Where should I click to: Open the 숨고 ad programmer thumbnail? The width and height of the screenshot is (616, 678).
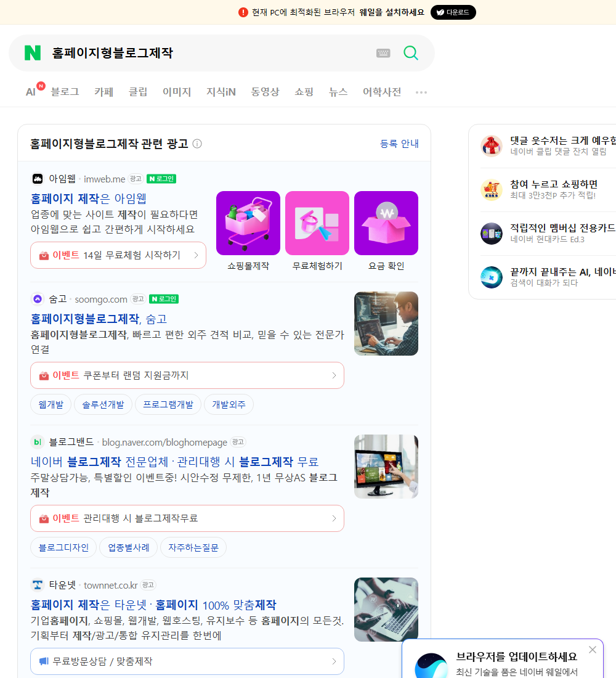386,324
